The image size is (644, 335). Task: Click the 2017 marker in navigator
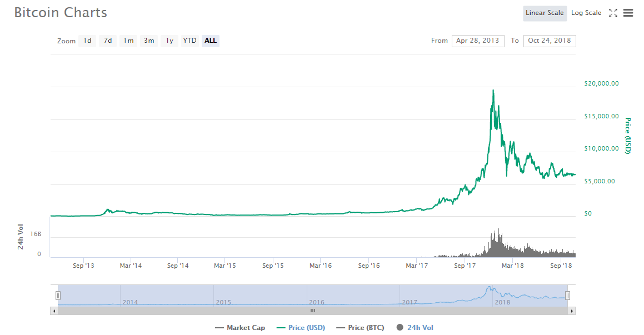[410, 302]
